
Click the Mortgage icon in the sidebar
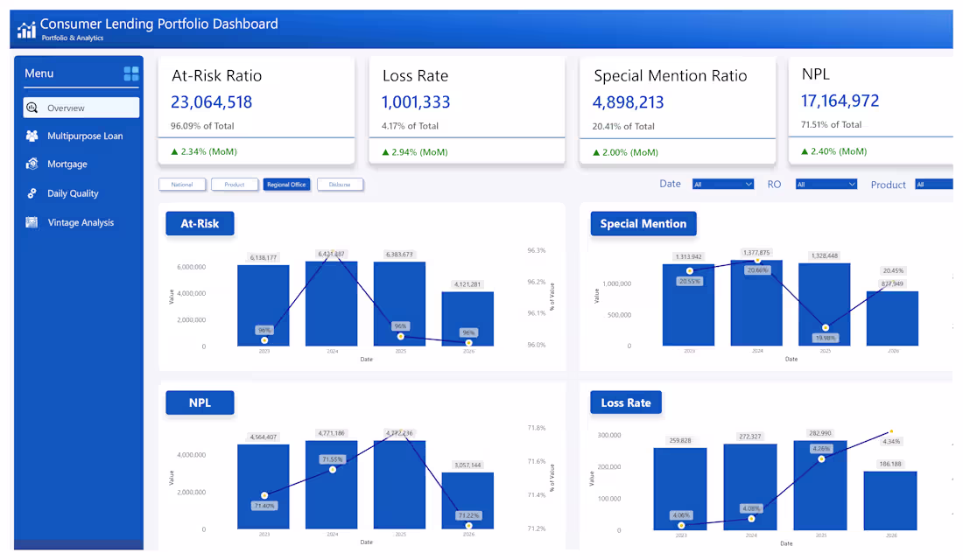coord(32,164)
